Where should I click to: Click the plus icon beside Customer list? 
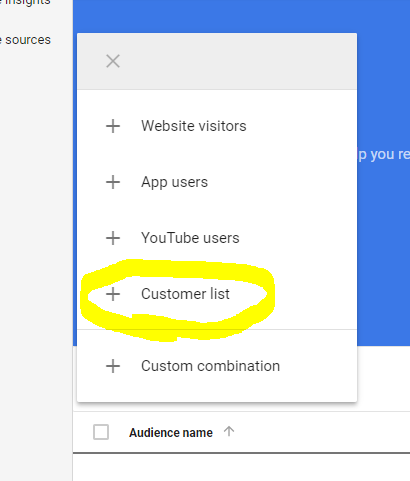[113, 294]
